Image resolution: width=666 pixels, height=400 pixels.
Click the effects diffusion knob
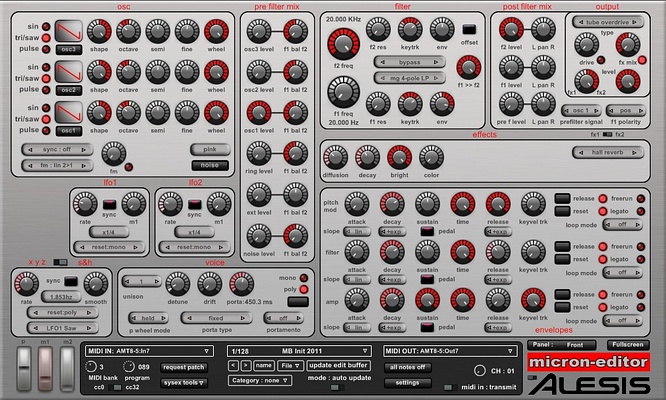[x=335, y=157]
